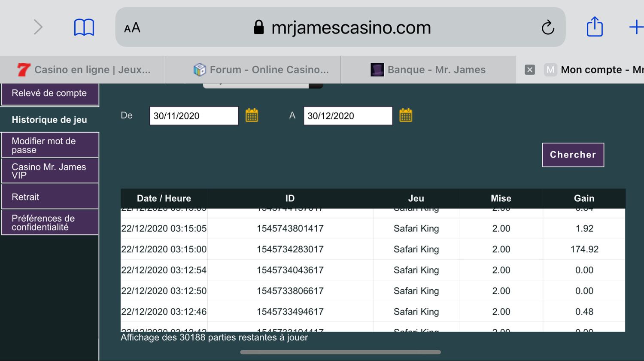
Task: Open Préférences de confidentialité
Action: point(49,222)
